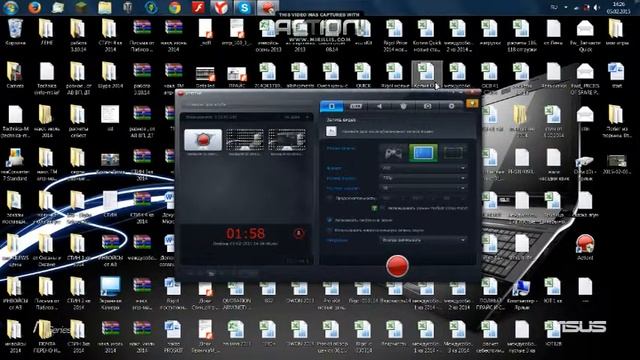This screenshot has width=640, height=360.
Task: Click the taskbar clock showing 16:26
Action: click(619, 7)
